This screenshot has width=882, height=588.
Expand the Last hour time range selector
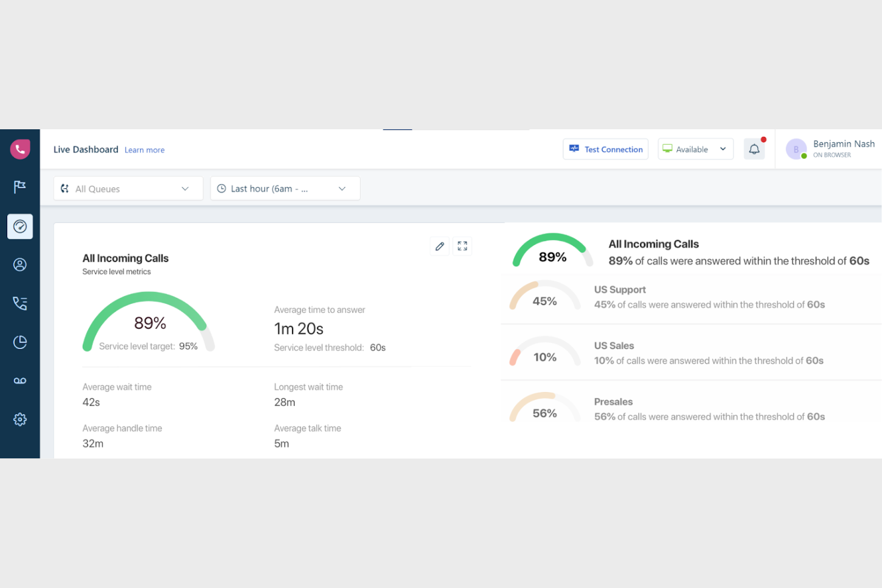(285, 188)
